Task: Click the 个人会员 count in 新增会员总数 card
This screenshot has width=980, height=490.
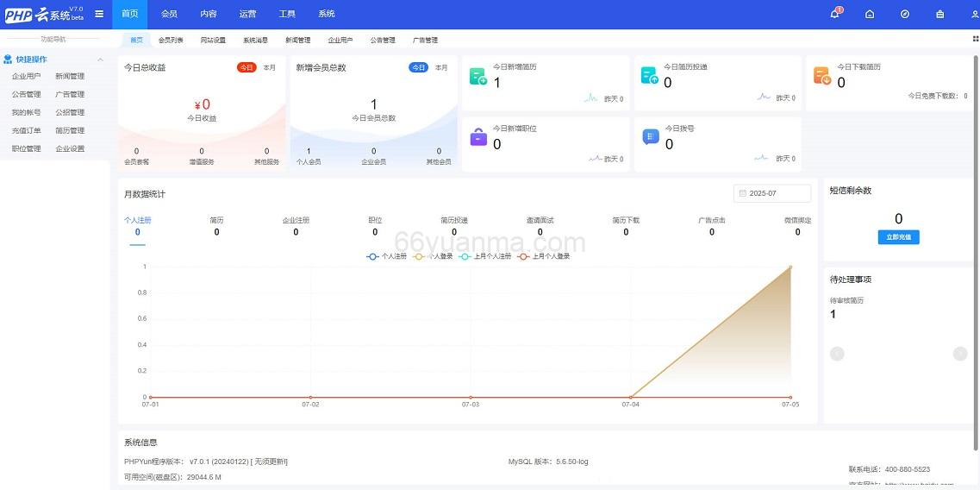Action: (x=309, y=151)
